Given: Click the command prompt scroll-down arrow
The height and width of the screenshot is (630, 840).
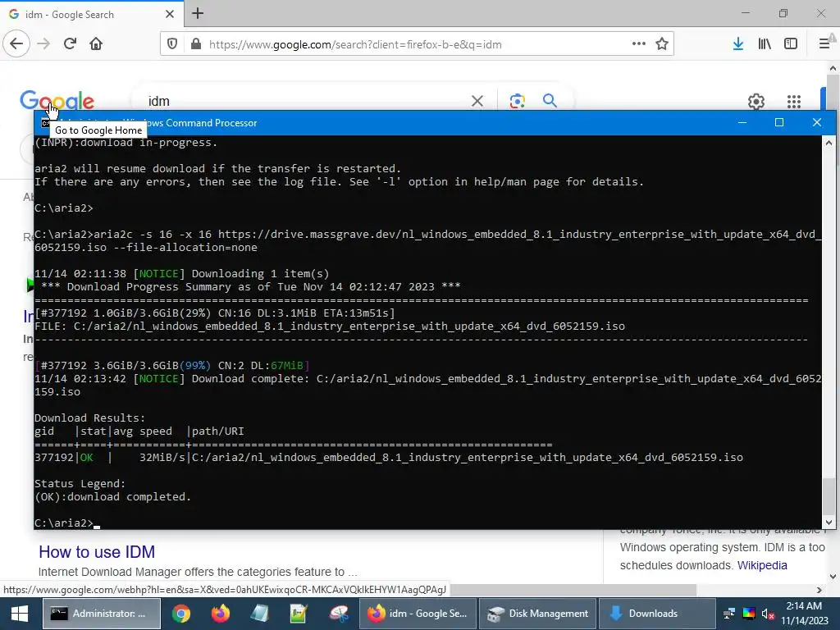Looking at the screenshot, I should pos(829,522).
